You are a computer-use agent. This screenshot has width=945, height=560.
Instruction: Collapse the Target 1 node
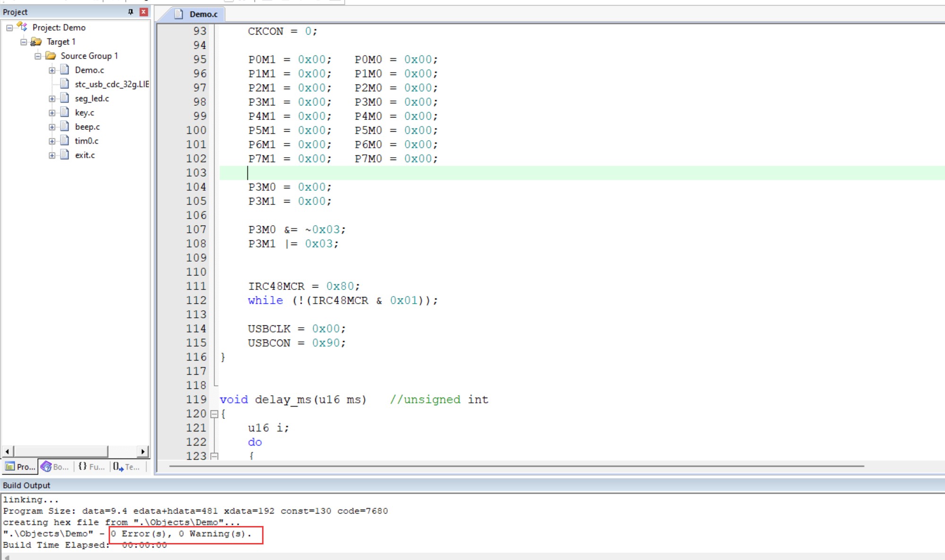point(24,42)
